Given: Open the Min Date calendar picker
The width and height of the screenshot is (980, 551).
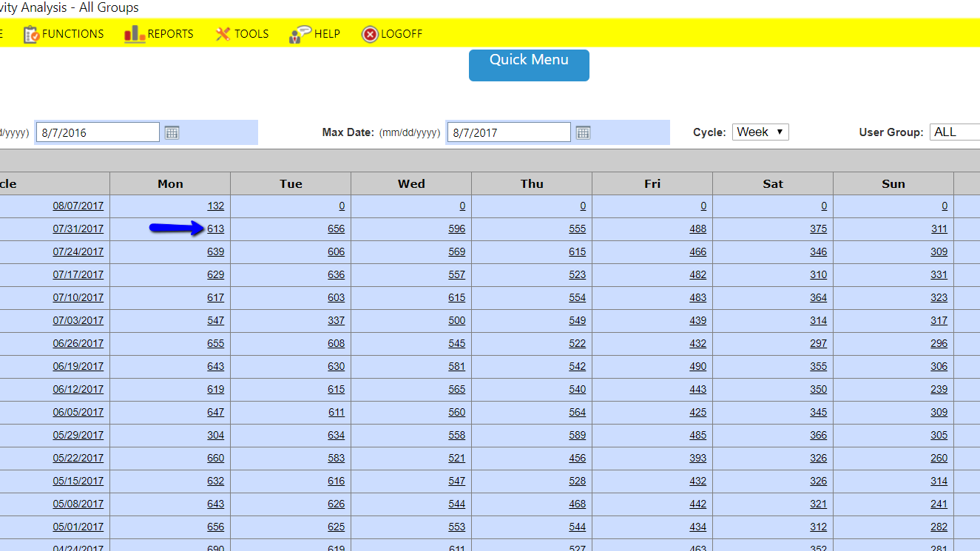Looking at the screenshot, I should tap(172, 132).
